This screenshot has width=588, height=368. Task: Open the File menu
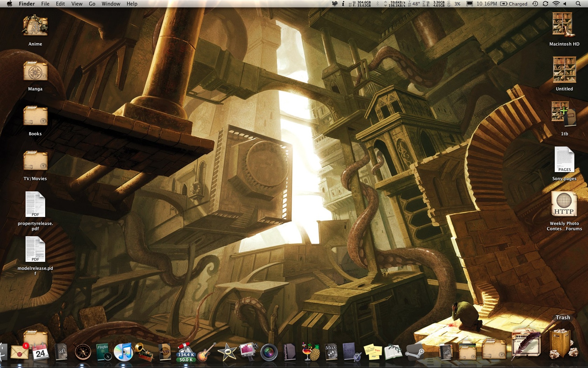[45, 4]
